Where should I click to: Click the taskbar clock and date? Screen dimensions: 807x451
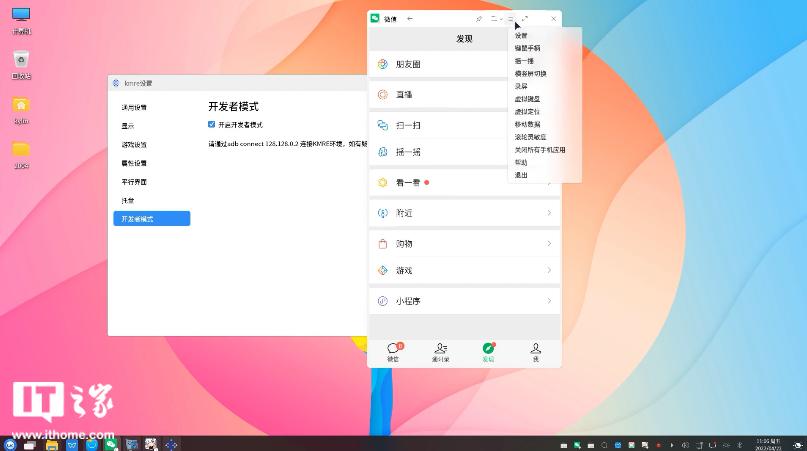(768, 444)
